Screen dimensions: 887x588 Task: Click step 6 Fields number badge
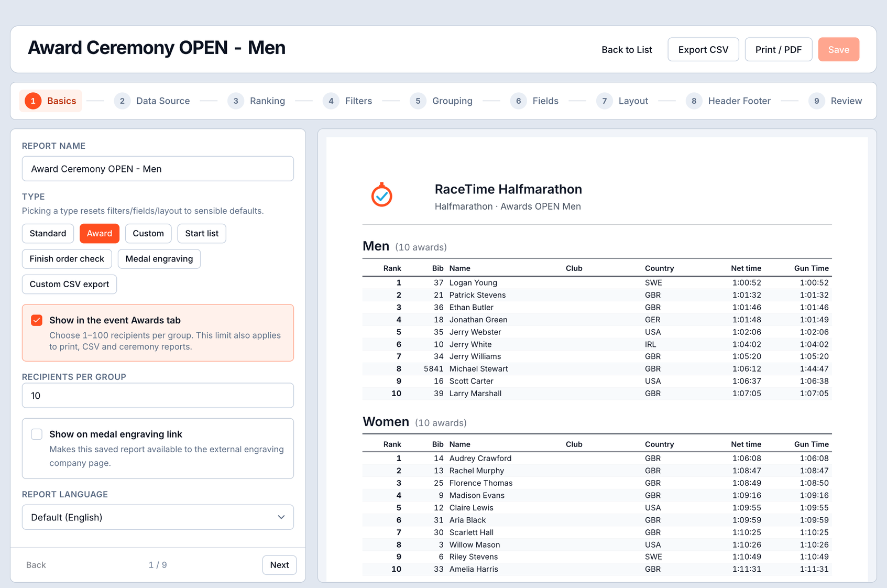tap(518, 101)
